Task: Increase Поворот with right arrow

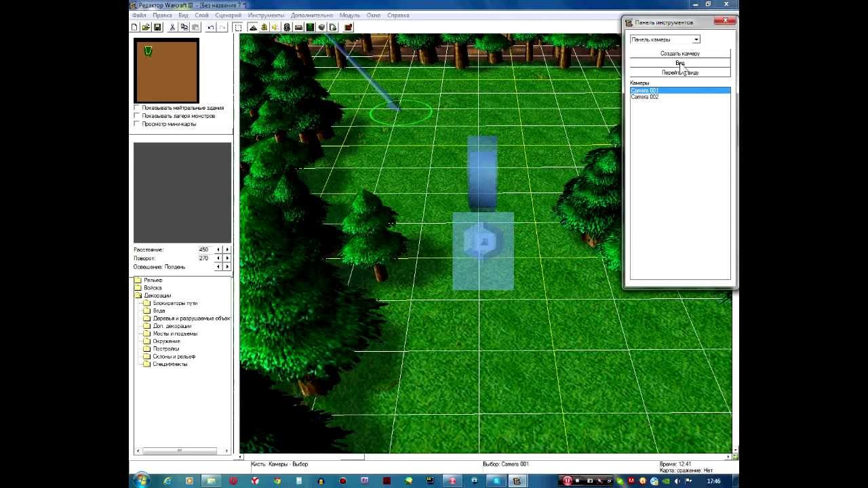Action: click(227, 258)
